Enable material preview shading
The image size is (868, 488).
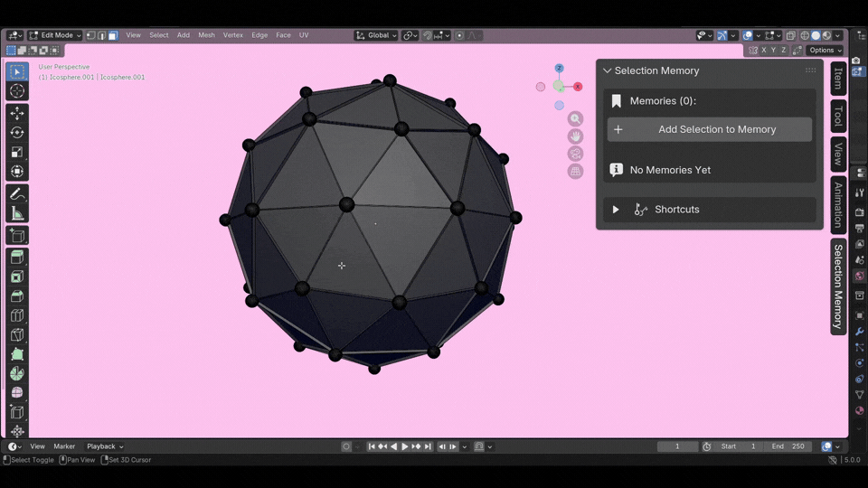826,35
